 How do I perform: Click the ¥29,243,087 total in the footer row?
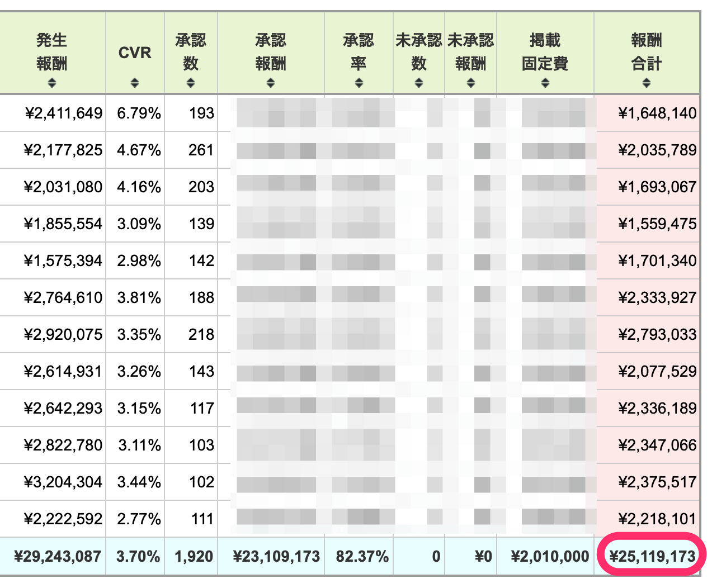point(58,556)
